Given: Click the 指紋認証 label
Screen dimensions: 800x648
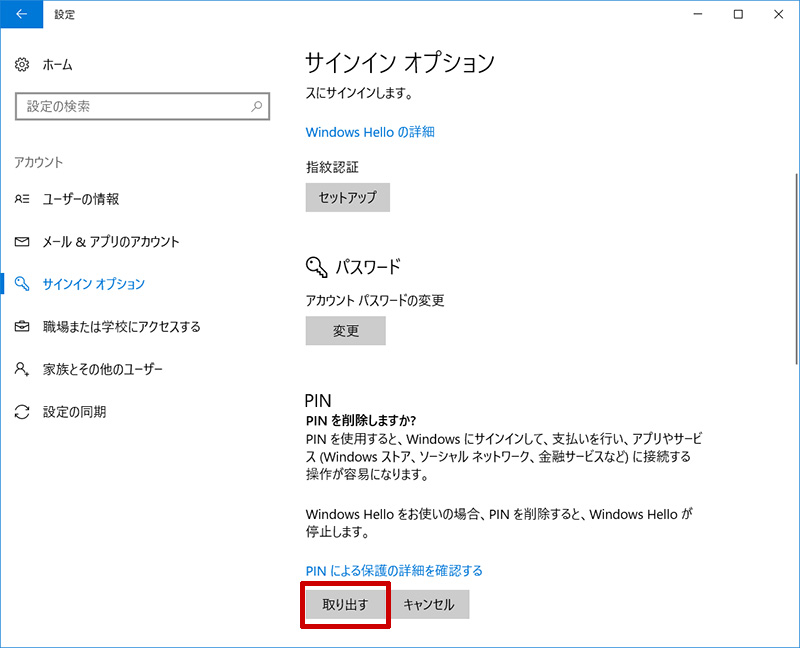Looking at the screenshot, I should pos(332,167).
